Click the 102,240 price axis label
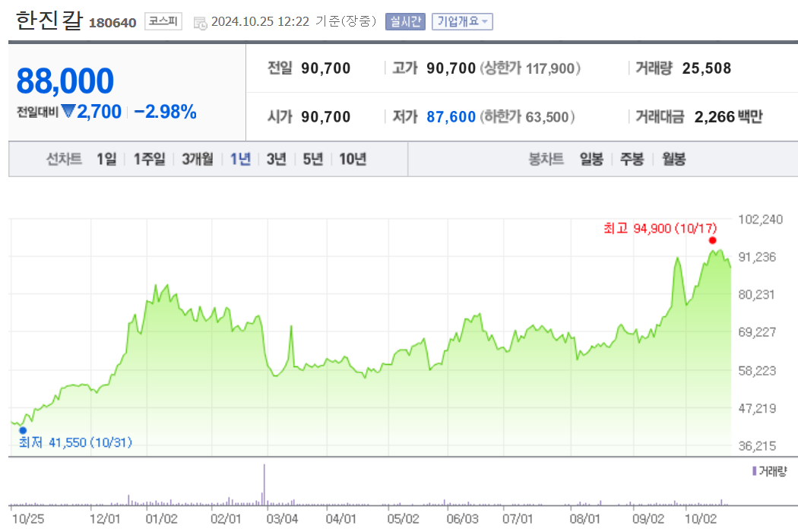 (760, 220)
